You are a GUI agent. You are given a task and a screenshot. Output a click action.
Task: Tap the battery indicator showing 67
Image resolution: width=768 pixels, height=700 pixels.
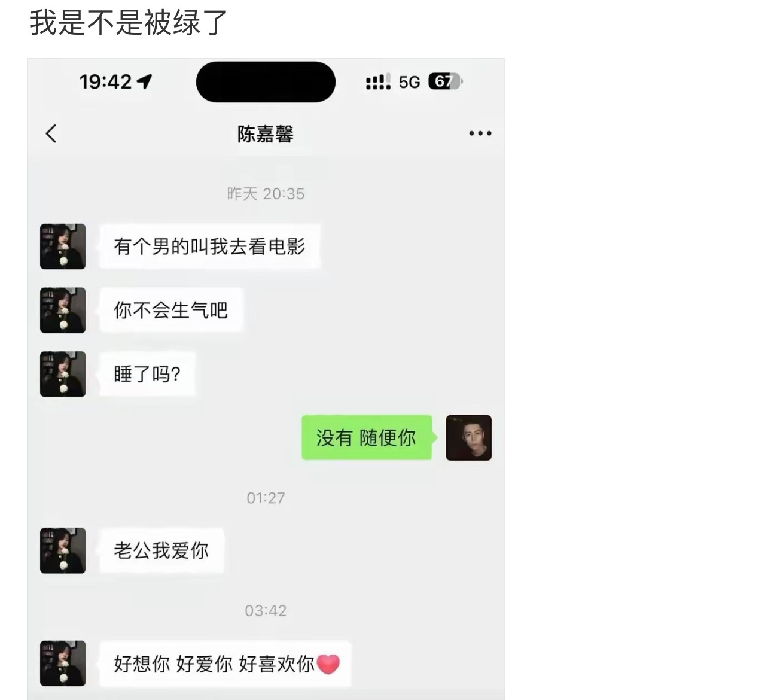tap(445, 81)
